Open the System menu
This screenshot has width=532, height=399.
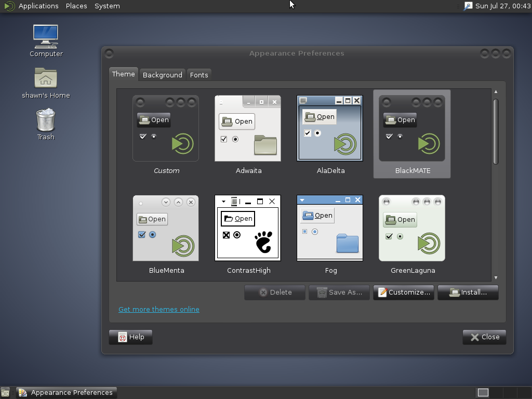click(107, 6)
